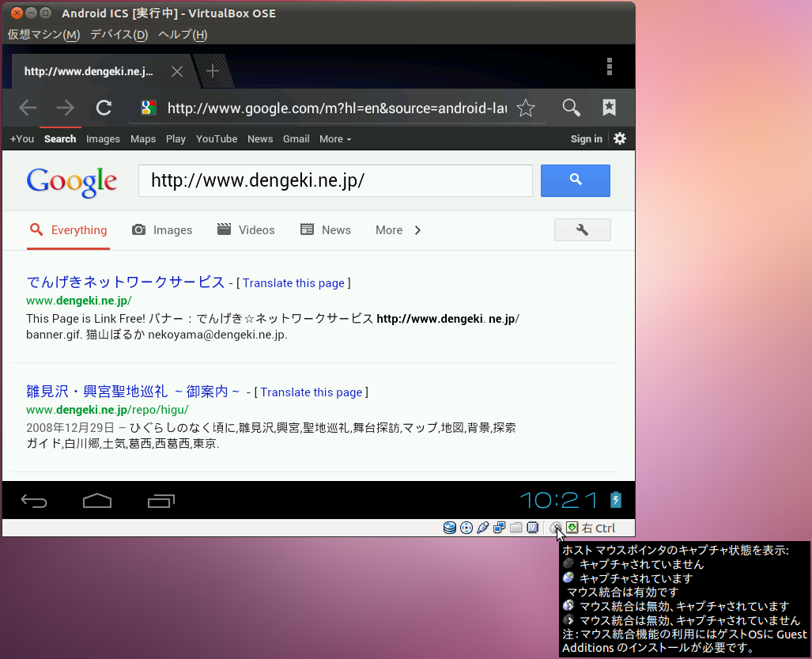Expand the More dropdown in Google bar
The height and width of the screenshot is (659, 812).
coord(334,139)
